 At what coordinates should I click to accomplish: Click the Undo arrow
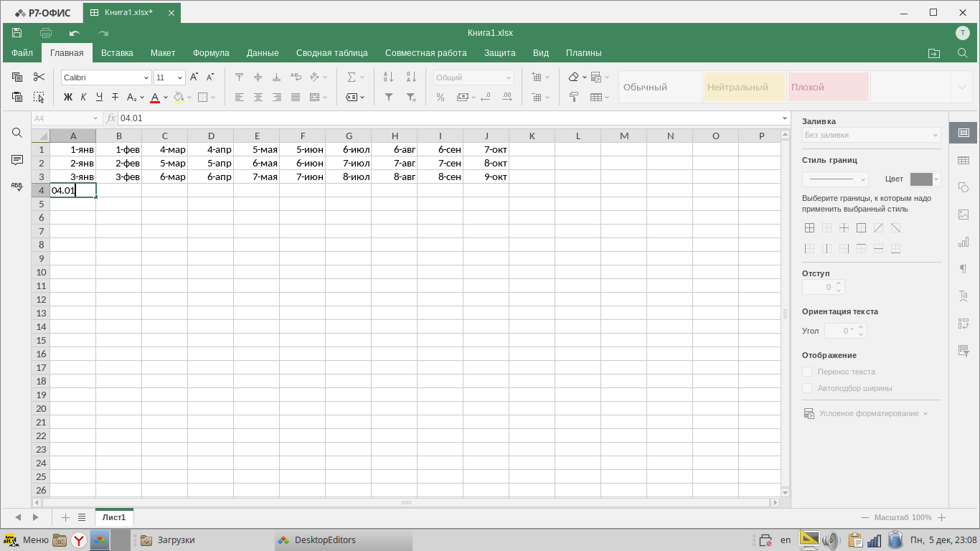[75, 33]
